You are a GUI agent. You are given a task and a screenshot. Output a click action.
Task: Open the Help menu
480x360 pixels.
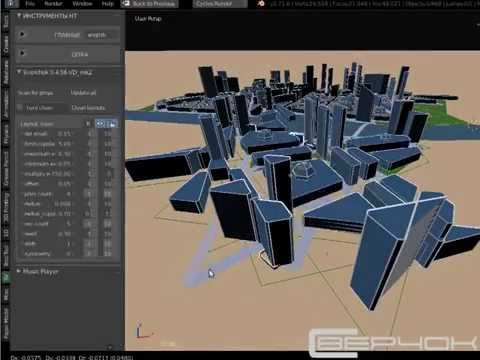point(107,4)
